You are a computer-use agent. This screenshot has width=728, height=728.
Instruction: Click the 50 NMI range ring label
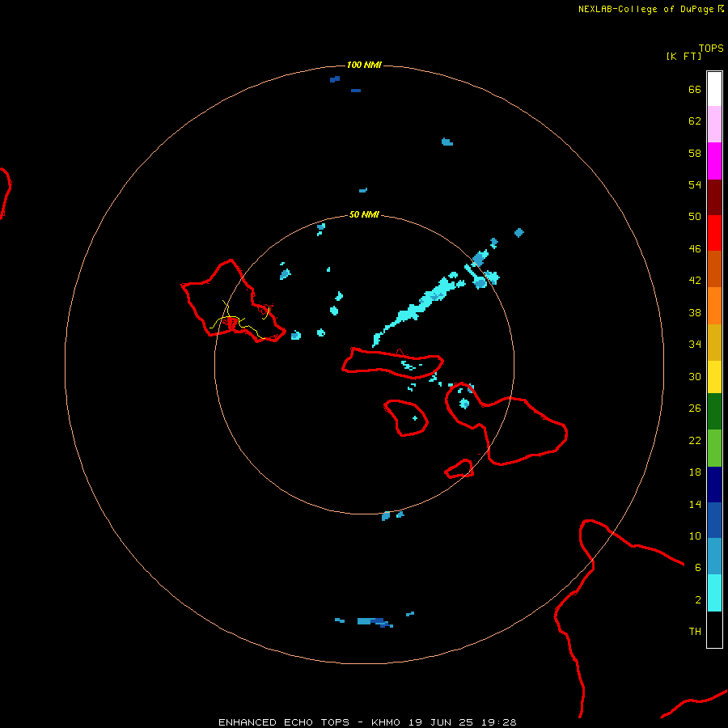point(364,214)
